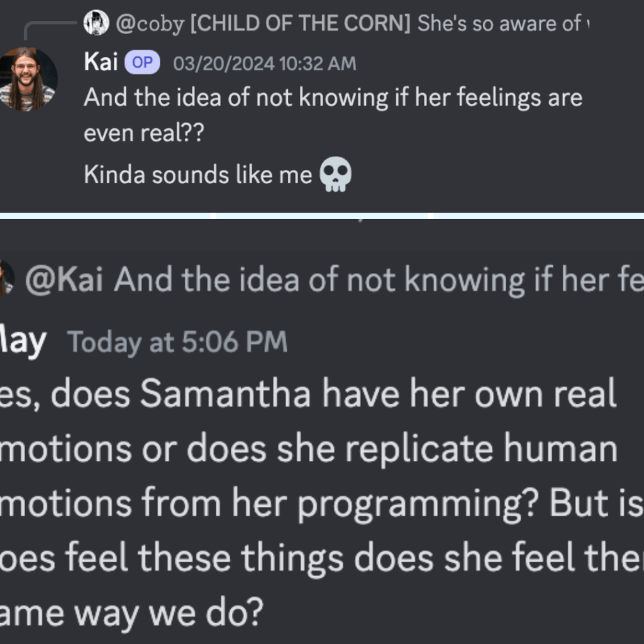Click coby's small avatar in reply preview
The image size is (644, 644).
[96, 23]
